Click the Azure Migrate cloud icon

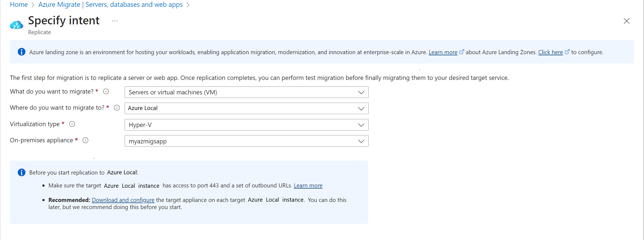16,25
